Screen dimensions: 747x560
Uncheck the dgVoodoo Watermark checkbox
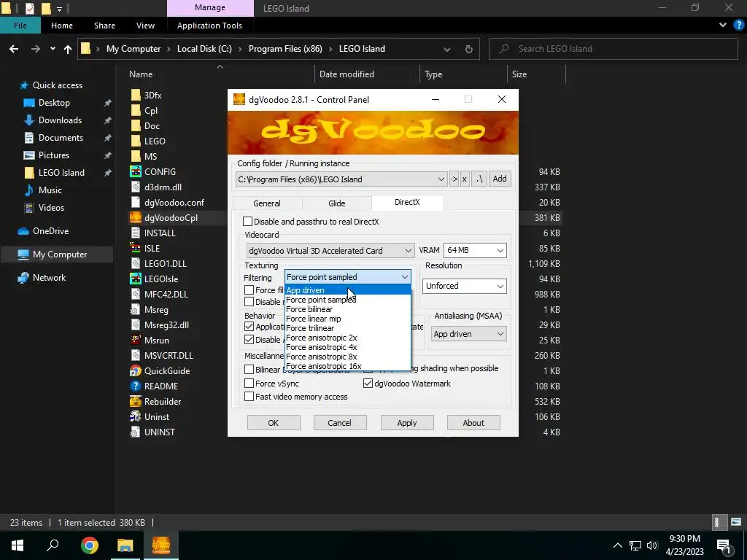pos(368,384)
